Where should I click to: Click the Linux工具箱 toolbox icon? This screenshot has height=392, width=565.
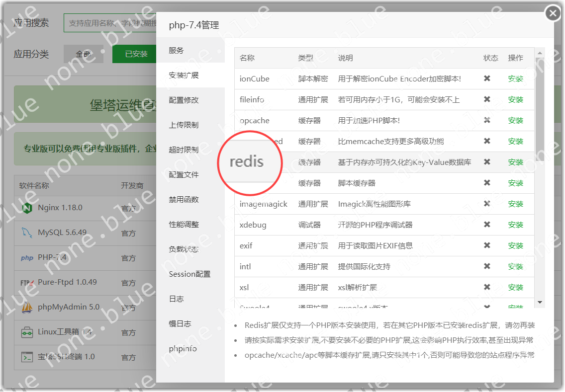(27, 332)
